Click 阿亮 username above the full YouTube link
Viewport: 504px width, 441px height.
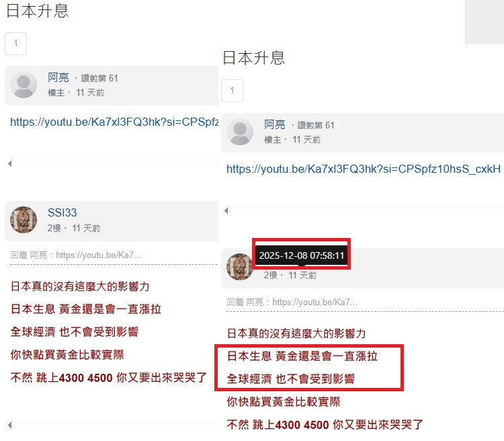point(275,124)
